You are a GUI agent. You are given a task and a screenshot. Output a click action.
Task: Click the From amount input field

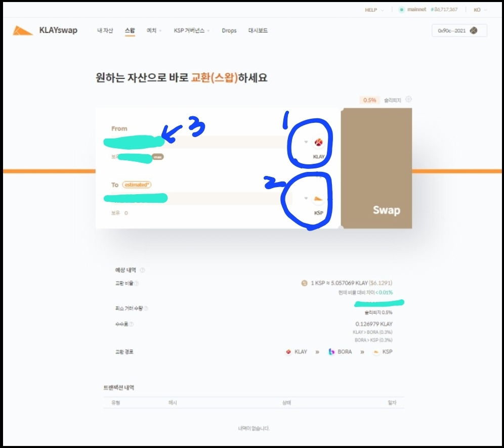(x=202, y=142)
